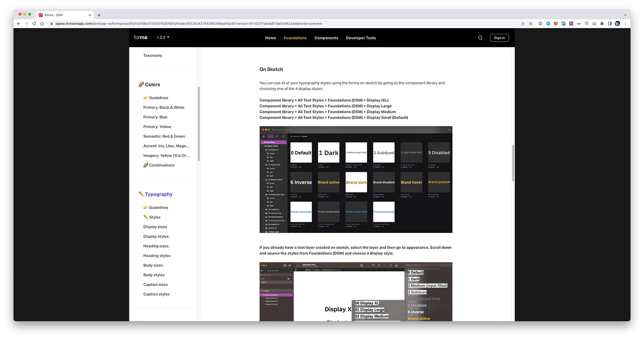Click the Sign in button

(x=499, y=38)
